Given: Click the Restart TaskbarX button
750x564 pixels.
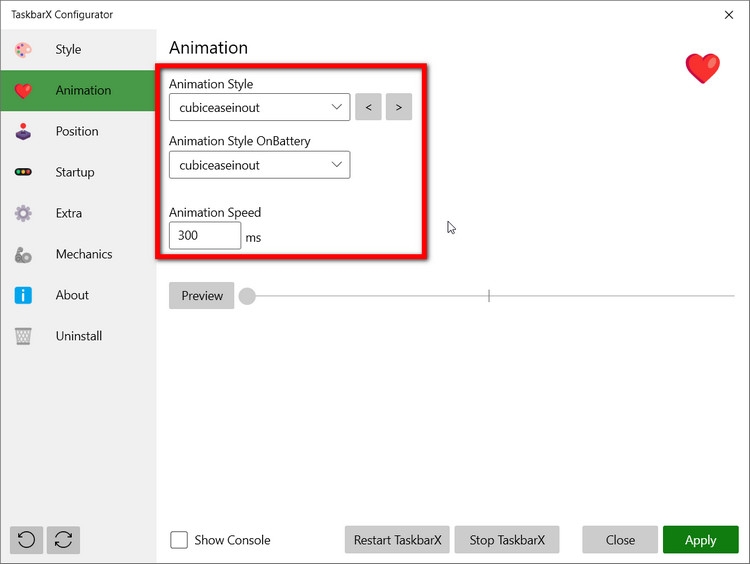Looking at the screenshot, I should tap(397, 540).
